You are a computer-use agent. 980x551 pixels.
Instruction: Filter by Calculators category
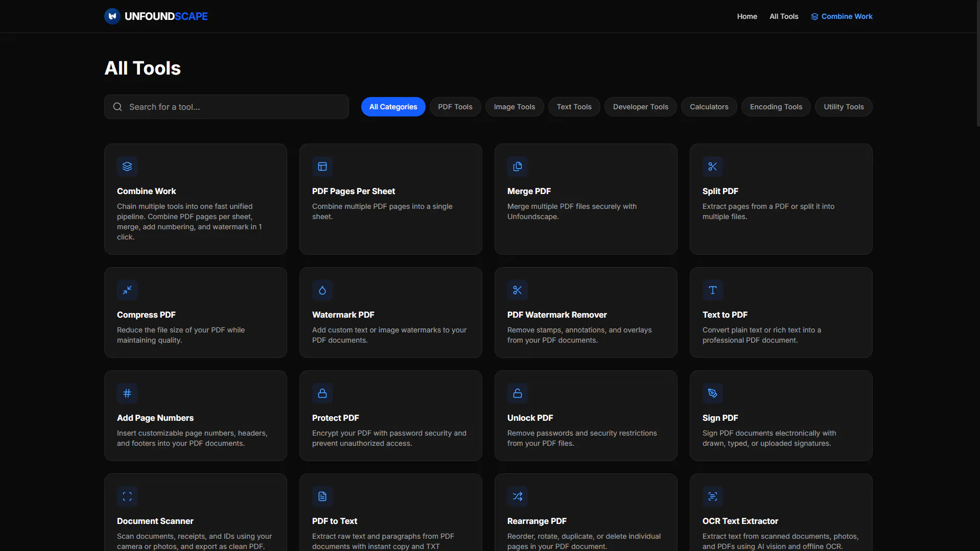click(x=709, y=107)
